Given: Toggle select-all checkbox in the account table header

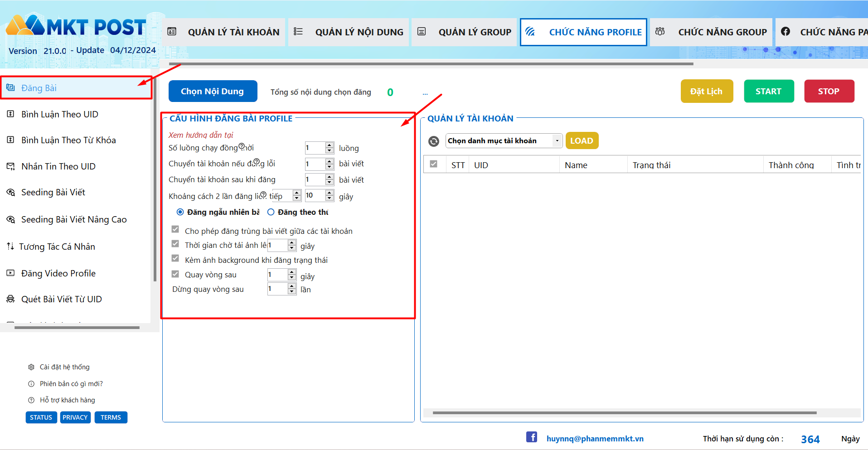Looking at the screenshot, I should tap(434, 164).
